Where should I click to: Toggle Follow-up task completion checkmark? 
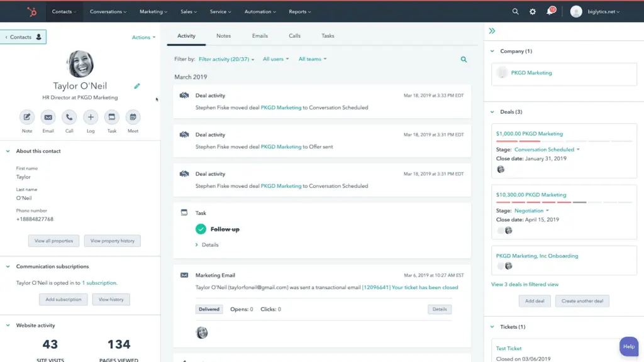tap(201, 229)
